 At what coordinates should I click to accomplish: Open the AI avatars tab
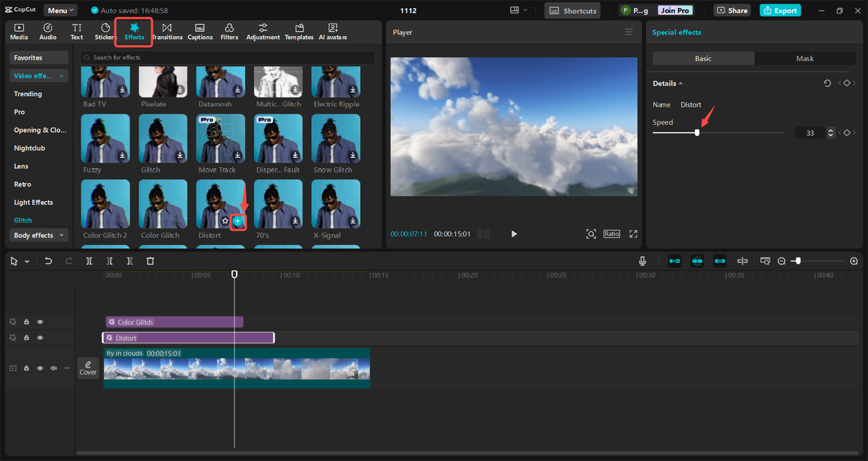tap(333, 31)
